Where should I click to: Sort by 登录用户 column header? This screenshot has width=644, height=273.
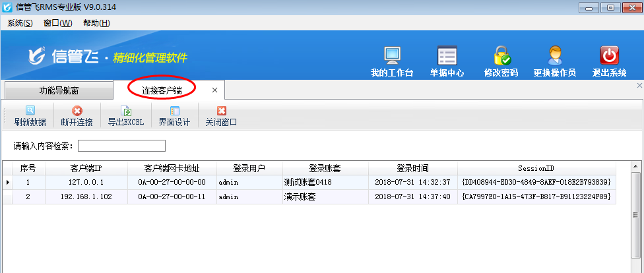249,168
